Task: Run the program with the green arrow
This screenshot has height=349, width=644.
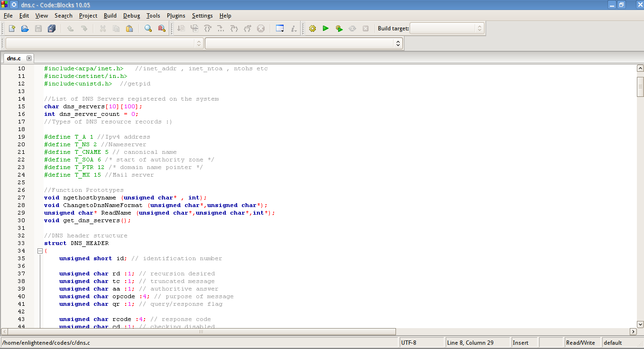Action: pyautogui.click(x=326, y=28)
